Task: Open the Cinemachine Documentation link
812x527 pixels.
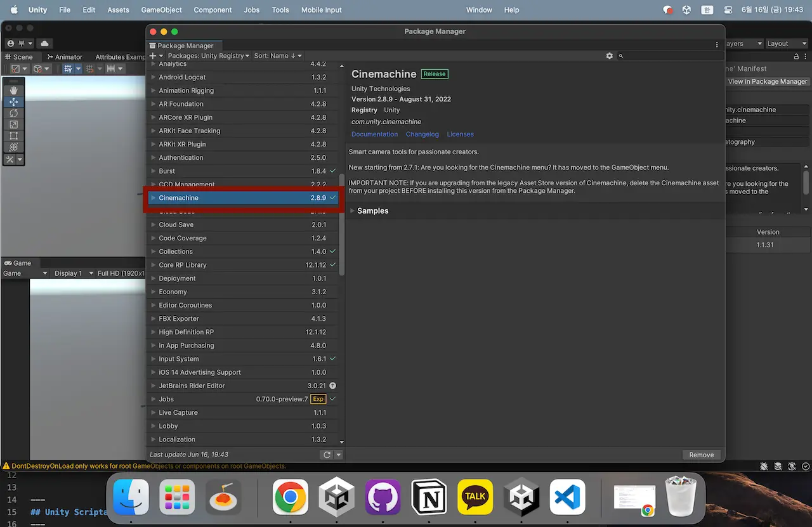Action: click(x=374, y=134)
